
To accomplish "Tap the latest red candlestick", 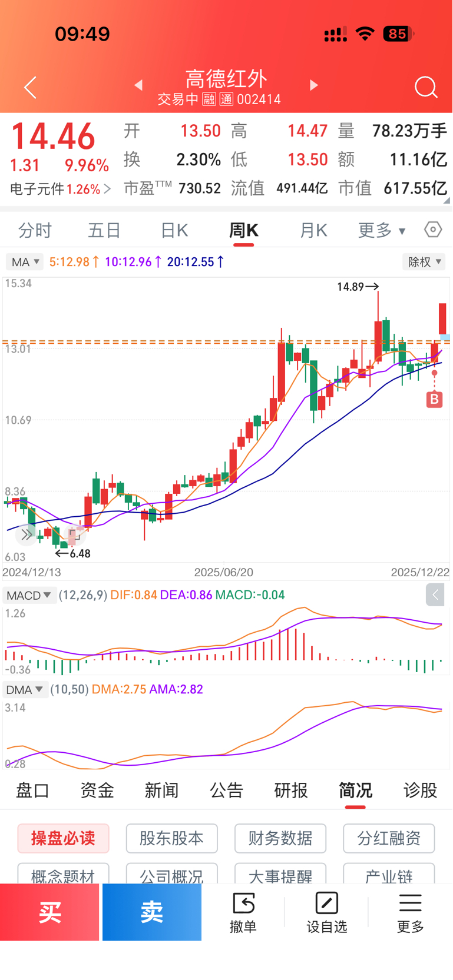I will click(x=442, y=318).
